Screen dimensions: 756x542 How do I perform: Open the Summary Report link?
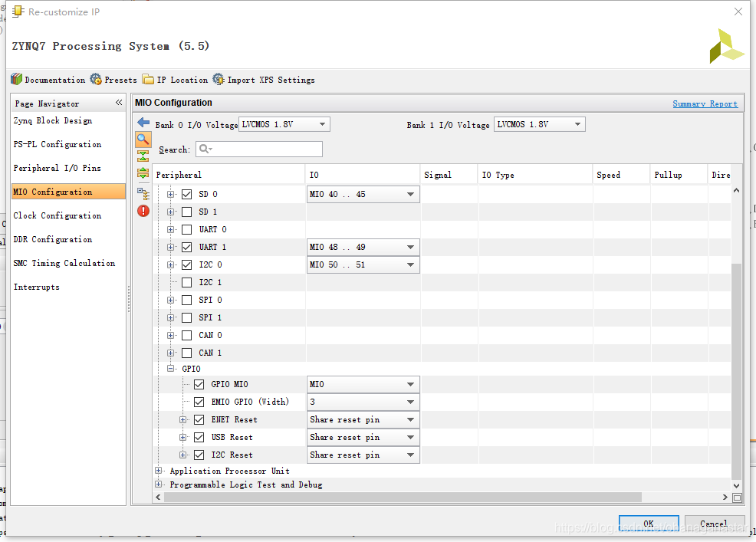(x=705, y=103)
